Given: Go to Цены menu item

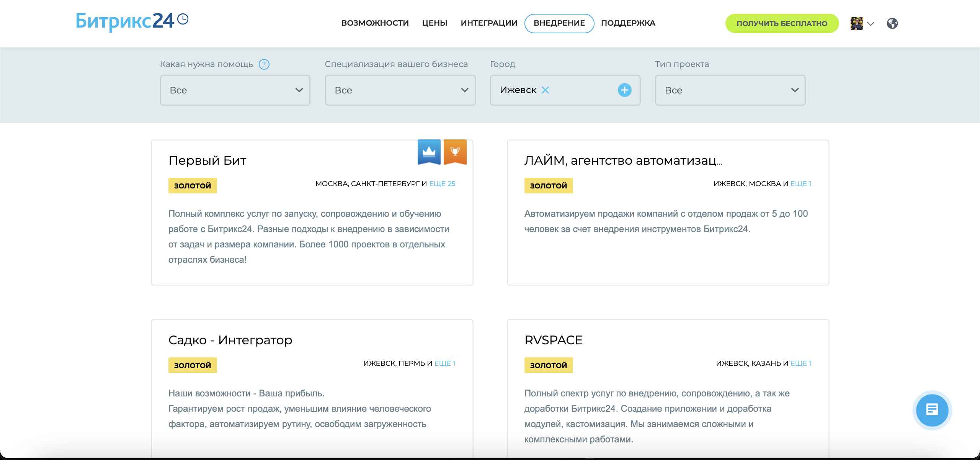Looking at the screenshot, I should click(434, 23).
